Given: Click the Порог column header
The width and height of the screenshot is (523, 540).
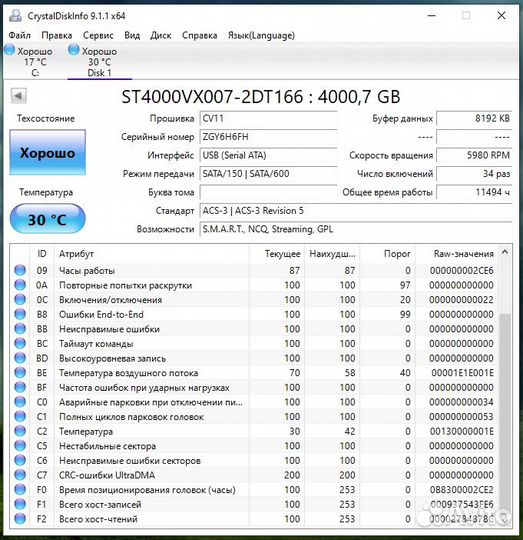Looking at the screenshot, I should coord(387,254).
